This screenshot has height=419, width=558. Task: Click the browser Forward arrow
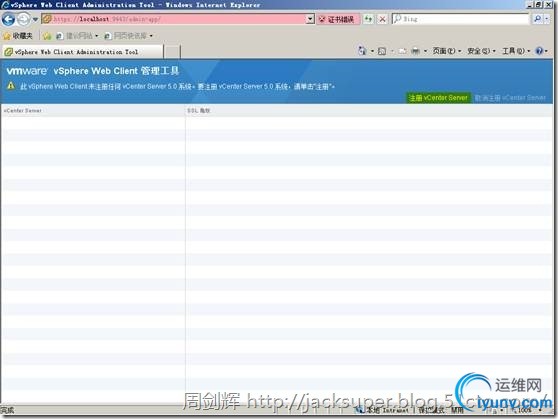coord(23,19)
